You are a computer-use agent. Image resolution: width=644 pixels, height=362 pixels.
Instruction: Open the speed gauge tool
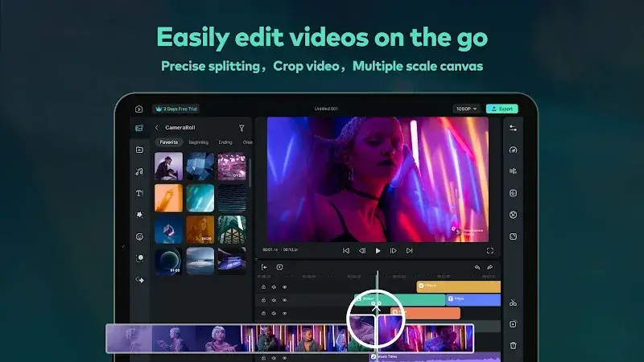(513, 150)
